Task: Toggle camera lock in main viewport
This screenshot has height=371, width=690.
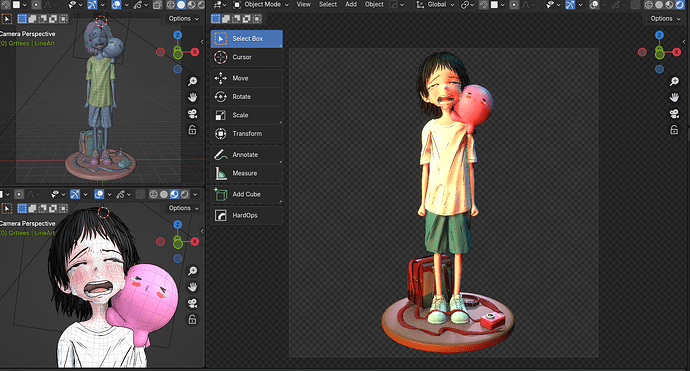Action: (x=674, y=130)
